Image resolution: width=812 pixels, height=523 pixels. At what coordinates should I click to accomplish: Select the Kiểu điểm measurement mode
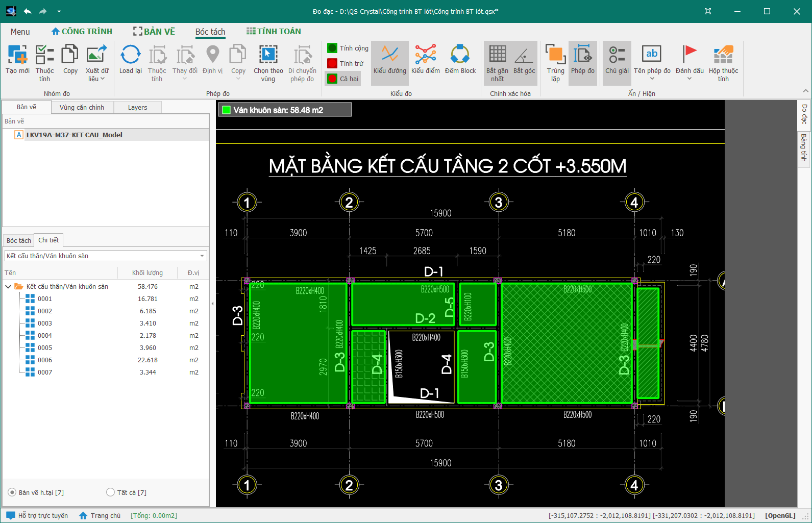pyautogui.click(x=425, y=55)
